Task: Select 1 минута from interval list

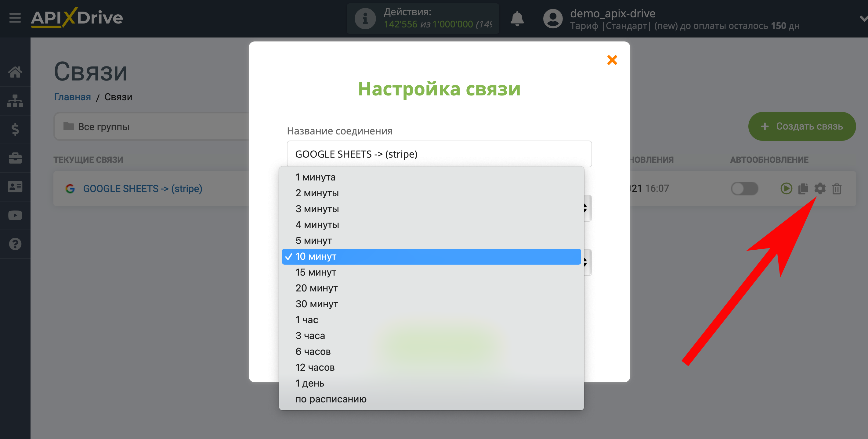Action: tap(316, 177)
